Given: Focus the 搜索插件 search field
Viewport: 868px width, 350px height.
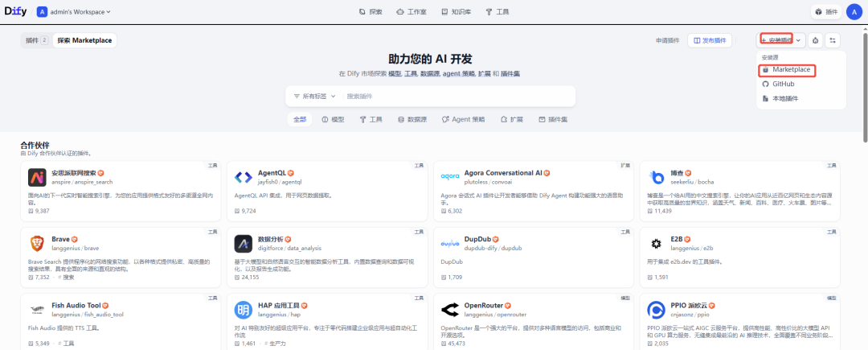Looking at the screenshot, I should pyautogui.click(x=457, y=97).
